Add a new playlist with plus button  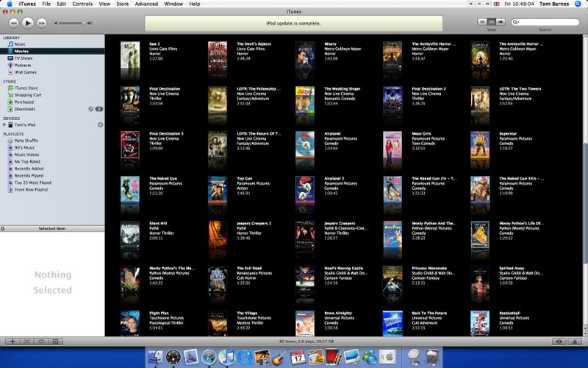(12, 342)
